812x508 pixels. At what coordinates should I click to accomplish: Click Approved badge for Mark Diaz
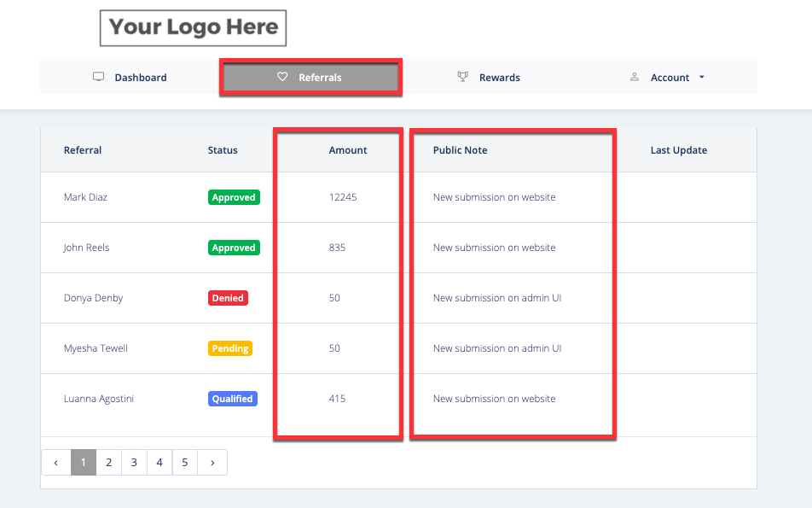point(234,197)
